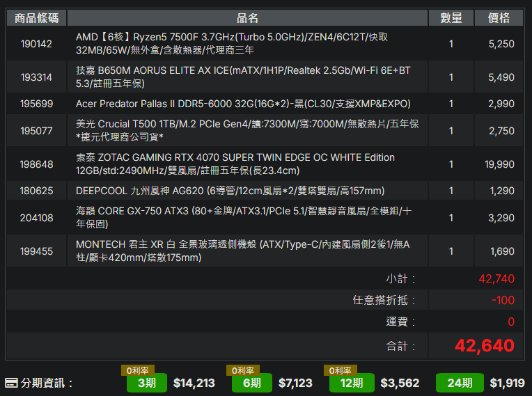Click the $3,562 installment amount
The width and height of the screenshot is (532, 396).
click(x=400, y=383)
